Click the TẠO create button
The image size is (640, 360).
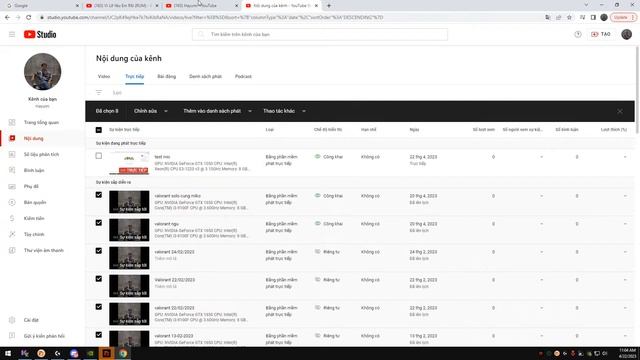[x=601, y=34]
